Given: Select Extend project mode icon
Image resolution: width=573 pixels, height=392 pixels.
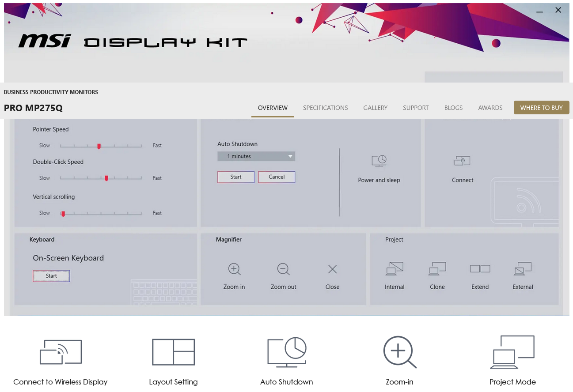Looking at the screenshot, I should click(x=480, y=268).
